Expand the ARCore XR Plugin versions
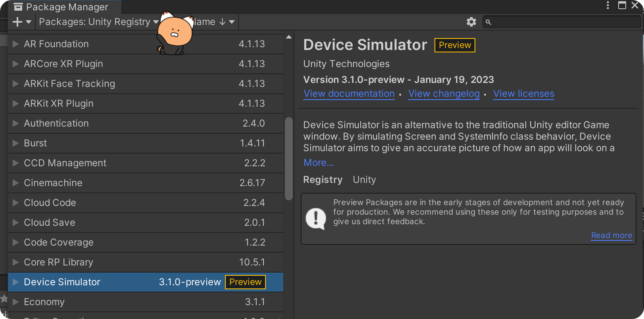Image resolution: width=644 pixels, height=319 pixels. pyautogui.click(x=15, y=64)
